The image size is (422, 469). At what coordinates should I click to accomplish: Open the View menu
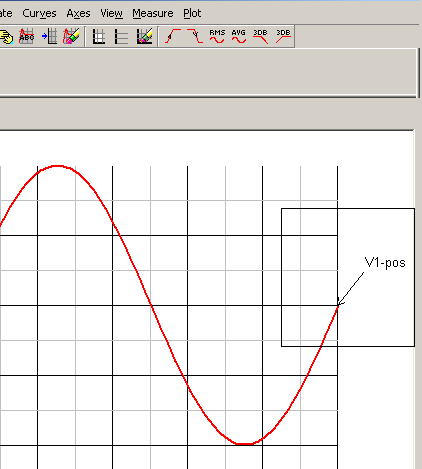pyautogui.click(x=111, y=13)
